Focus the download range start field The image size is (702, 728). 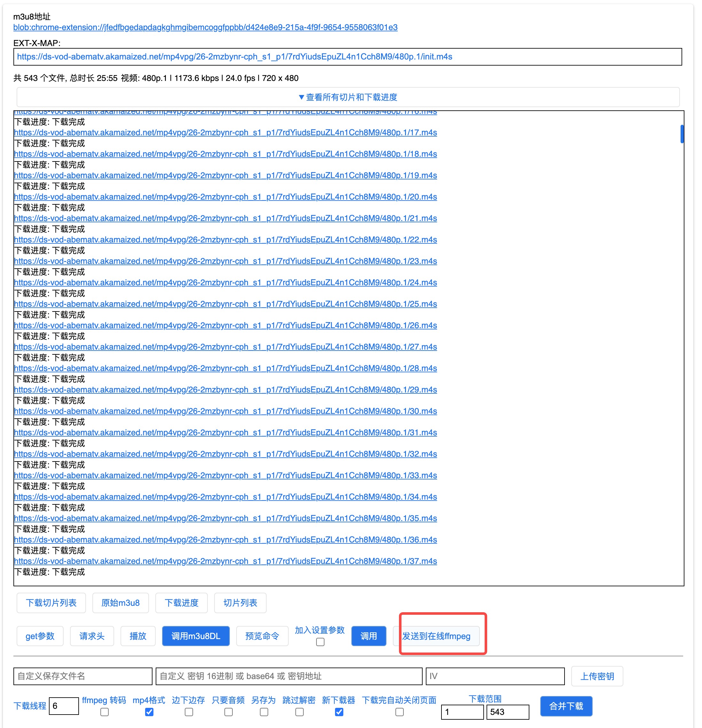tap(463, 712)
